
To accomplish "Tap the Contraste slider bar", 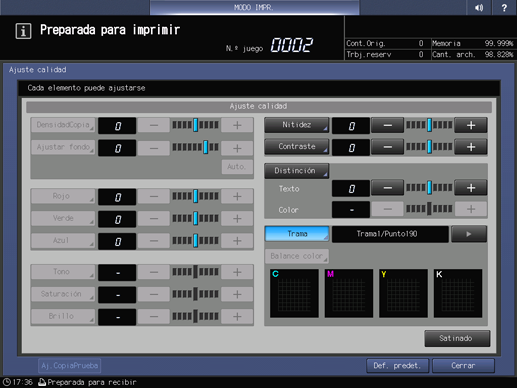I will (x=429, y=147).
